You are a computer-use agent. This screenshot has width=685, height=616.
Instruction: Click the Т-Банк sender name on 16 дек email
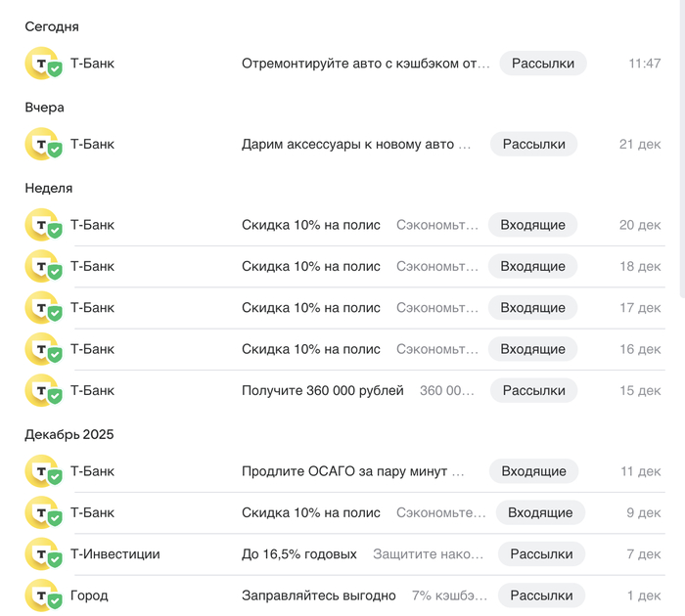pyautogui.click(x=92, y=349)
